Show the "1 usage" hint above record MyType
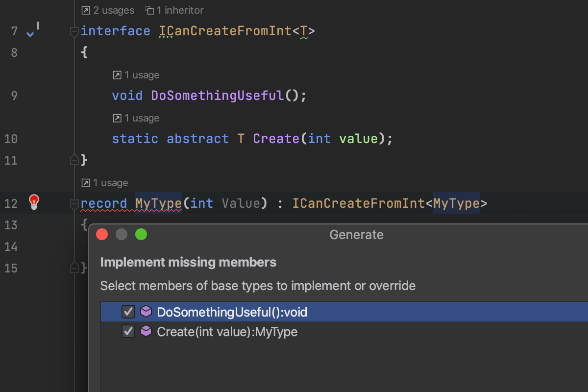Screen dimensions: 588x392 pyautogui.click(x=105, y=183)
